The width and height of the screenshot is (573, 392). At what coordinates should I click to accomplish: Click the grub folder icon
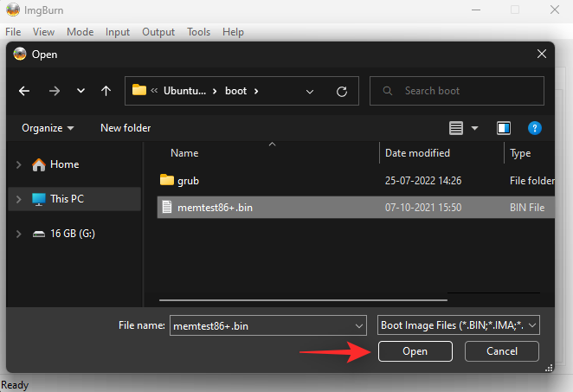pos(167,180)
